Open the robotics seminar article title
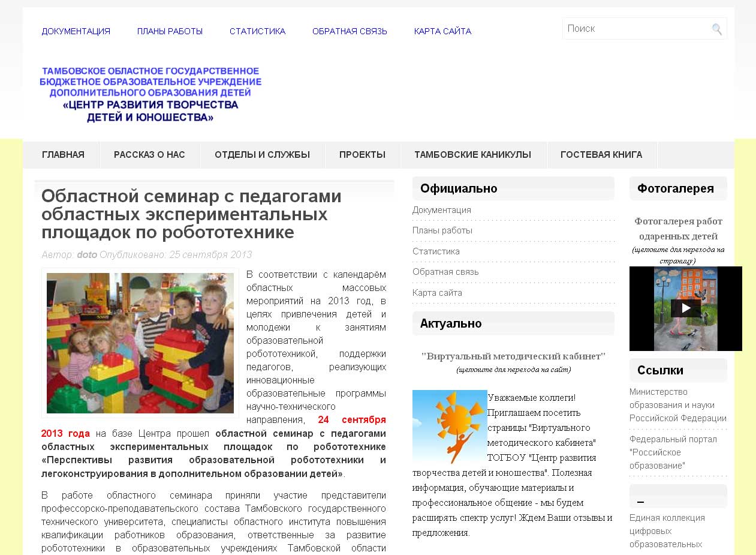 191,214
